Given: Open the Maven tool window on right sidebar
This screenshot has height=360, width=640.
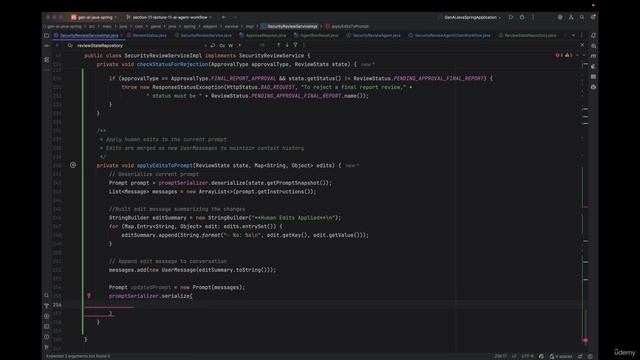Looking at the screenshot, I should click(x=593, y=56).
